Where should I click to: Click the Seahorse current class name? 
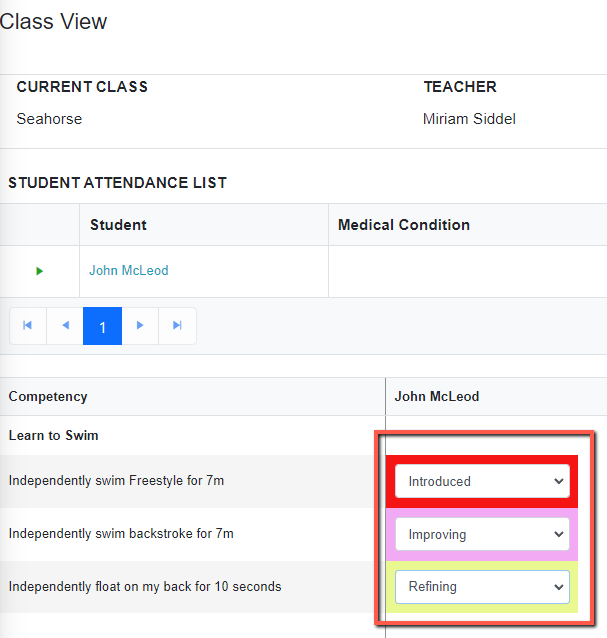point(49,119)
